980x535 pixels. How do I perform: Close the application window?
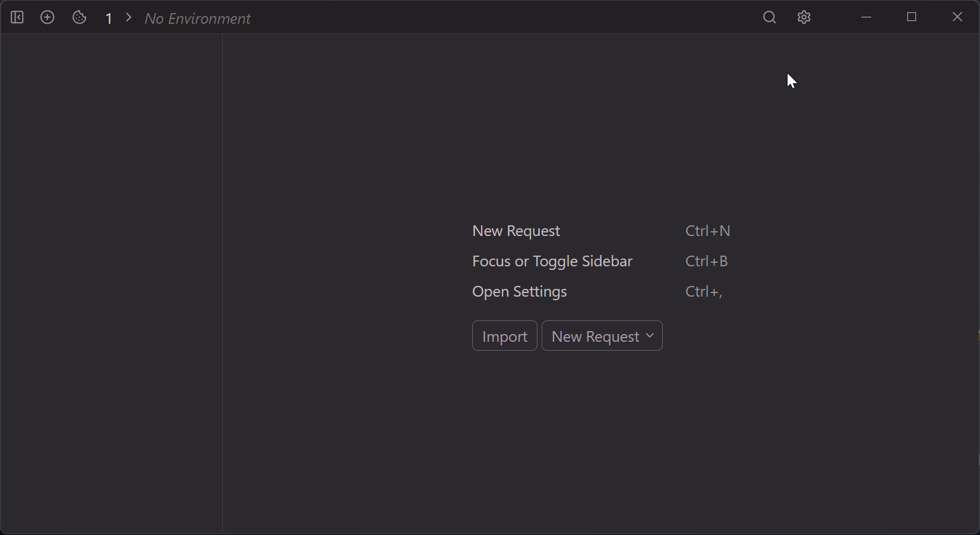pyautogui.click(x=957, y=17)
